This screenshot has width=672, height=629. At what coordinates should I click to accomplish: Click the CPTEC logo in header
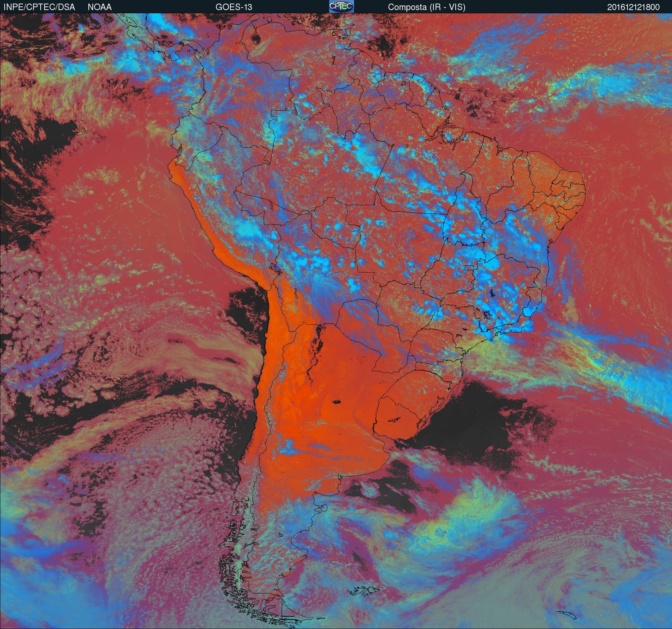[x=341, y=6]
